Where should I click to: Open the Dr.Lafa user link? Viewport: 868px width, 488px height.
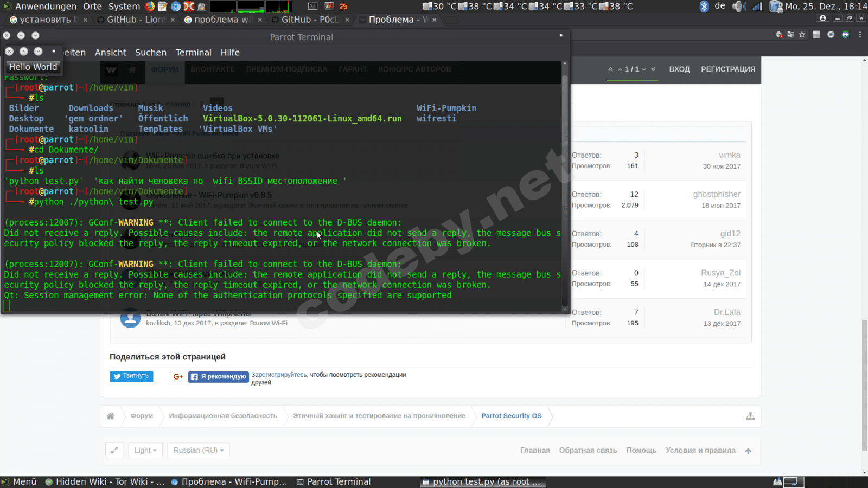coord(727,312)
